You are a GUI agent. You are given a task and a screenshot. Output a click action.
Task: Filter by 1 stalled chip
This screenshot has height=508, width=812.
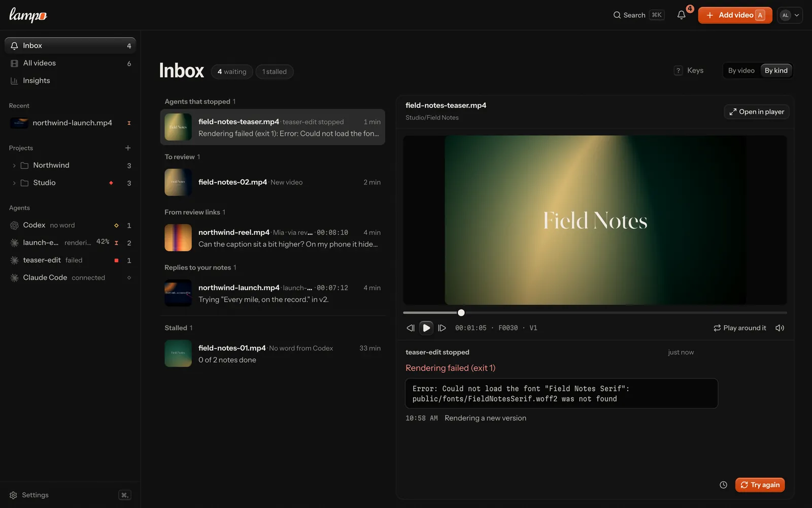coord(275,72)
